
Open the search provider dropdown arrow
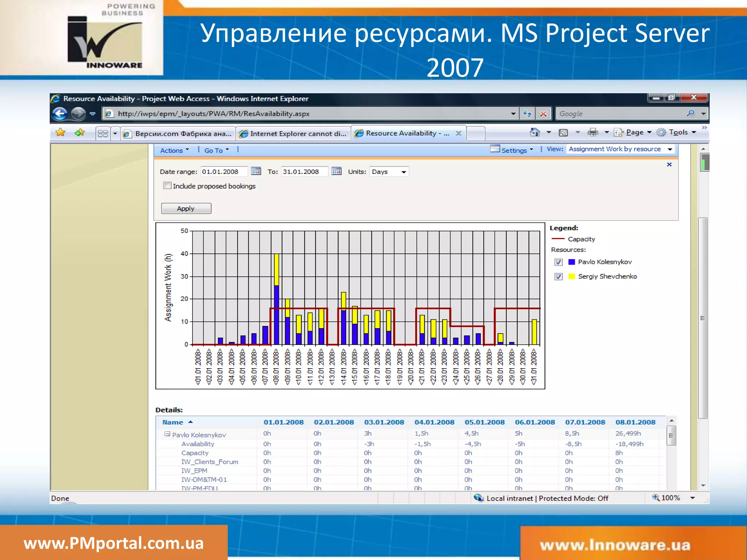(x=703, y=114)
